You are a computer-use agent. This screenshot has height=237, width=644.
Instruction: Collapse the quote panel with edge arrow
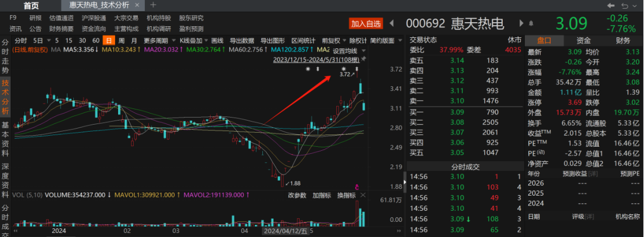(405, 182)
